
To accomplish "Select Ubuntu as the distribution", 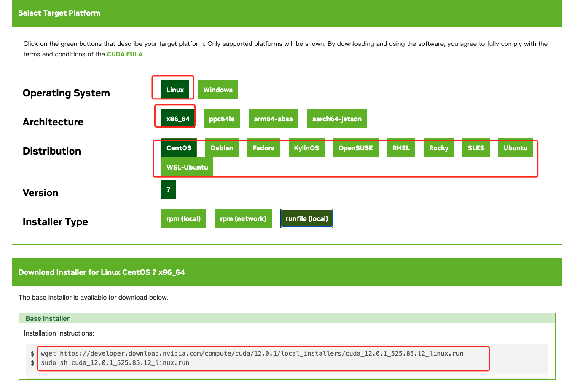I will pyautogui.click(x=516, y=148).
